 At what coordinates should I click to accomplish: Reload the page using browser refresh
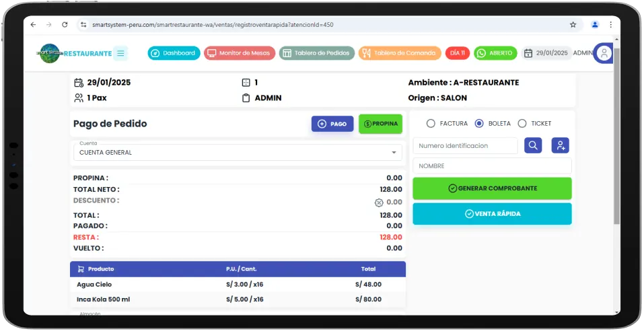(x=65, y=25)
